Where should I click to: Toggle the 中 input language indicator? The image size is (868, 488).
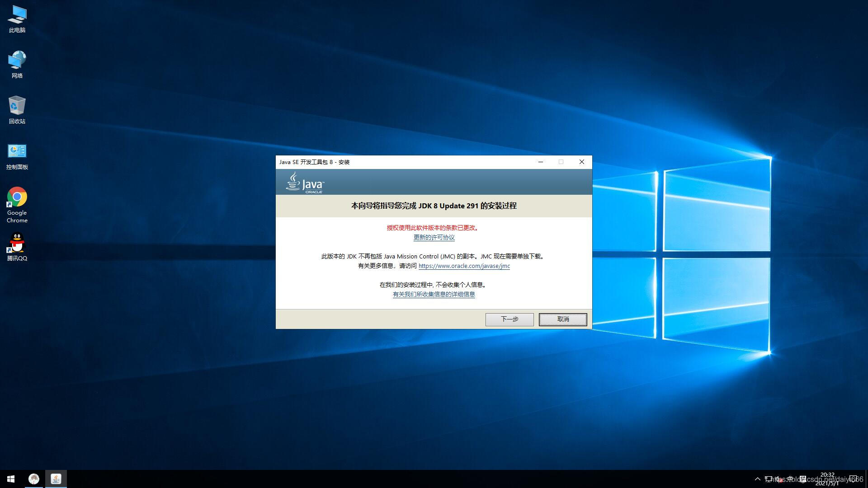tap(790, 479)
